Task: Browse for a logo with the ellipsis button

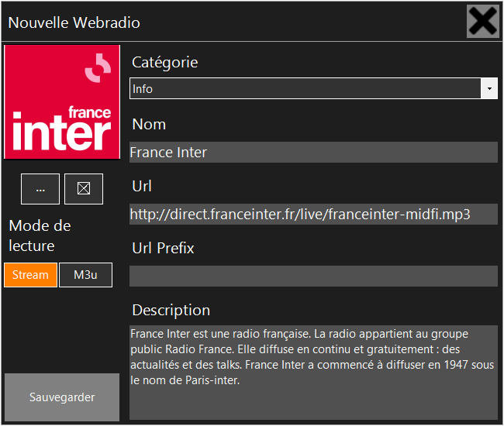Action: (x=40, y=189)
